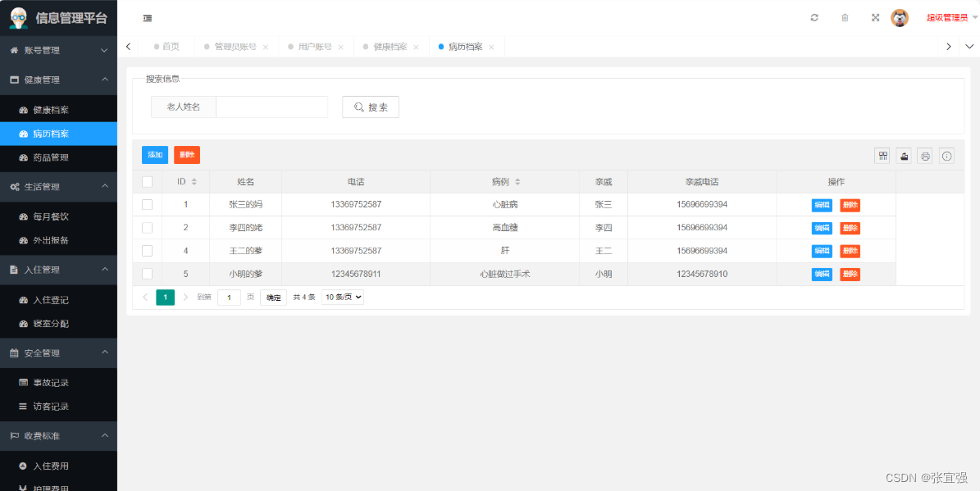The width and height of the screenshot is (980, 491).
Task: Click the orange 删除 batch button
Action: point(187,155)
